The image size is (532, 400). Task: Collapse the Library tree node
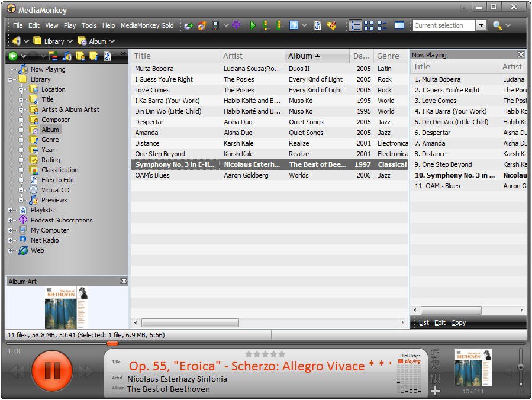click(x=11, y=79)
